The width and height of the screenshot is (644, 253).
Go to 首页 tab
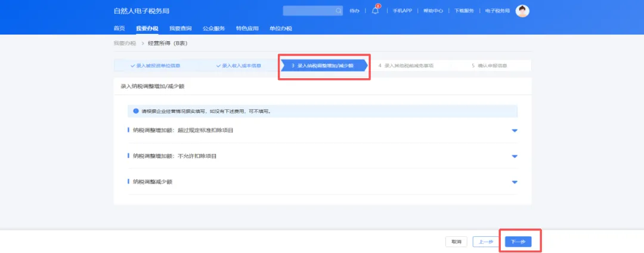(x=119, y=29)
